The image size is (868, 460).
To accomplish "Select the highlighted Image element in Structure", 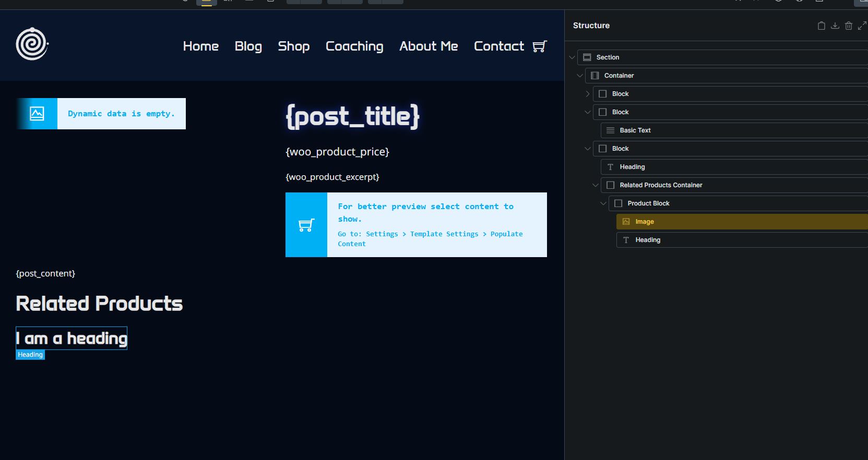I will tap(644, 222).
